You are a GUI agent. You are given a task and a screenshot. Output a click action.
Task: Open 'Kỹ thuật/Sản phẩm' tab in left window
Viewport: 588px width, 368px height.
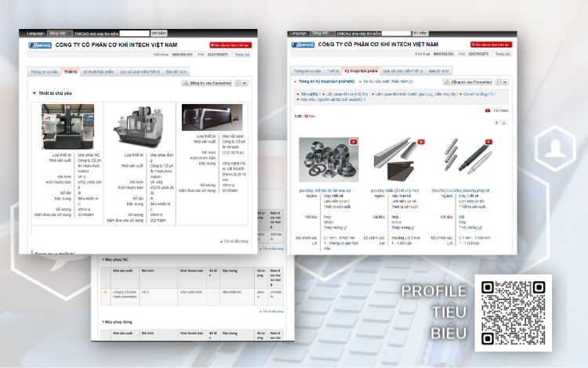tap(99, 72)
